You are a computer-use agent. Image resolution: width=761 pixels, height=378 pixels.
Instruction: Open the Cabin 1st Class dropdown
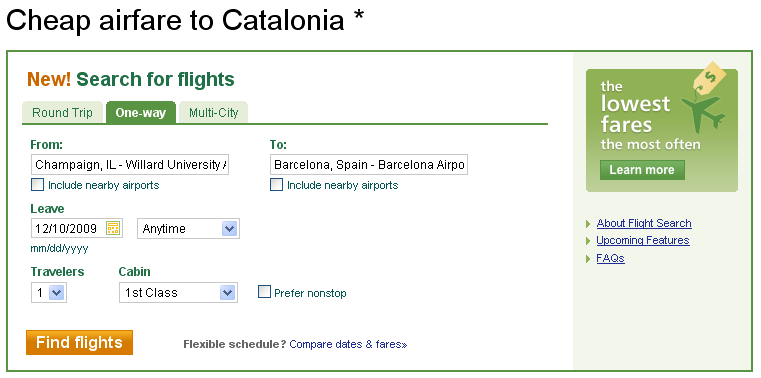[x=178, y=293]
